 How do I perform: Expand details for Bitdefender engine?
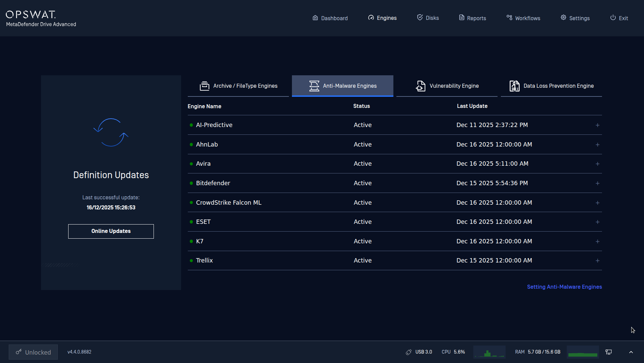597,183
